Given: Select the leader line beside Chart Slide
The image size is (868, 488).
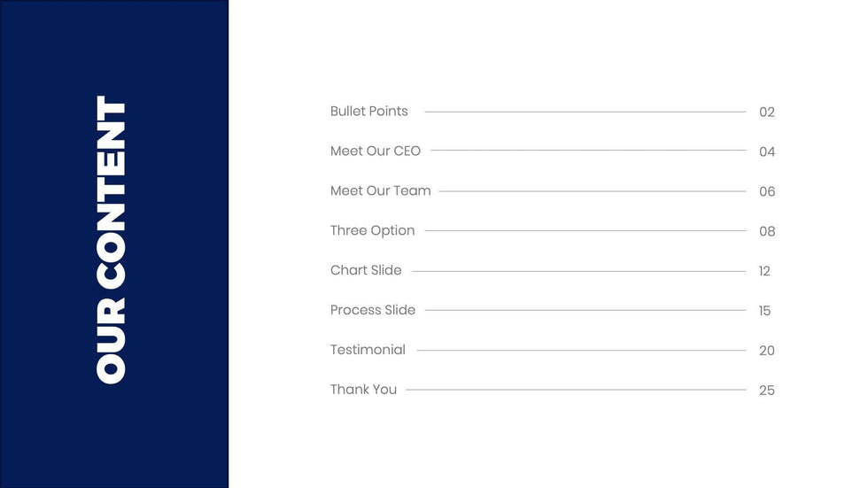Looking at the screenshot, I should click(x=578, y=271).
